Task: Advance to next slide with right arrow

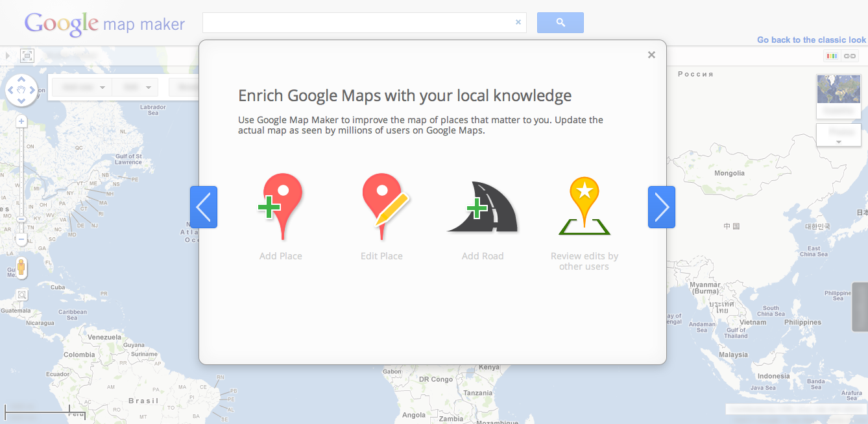Action: pos(662,207)
